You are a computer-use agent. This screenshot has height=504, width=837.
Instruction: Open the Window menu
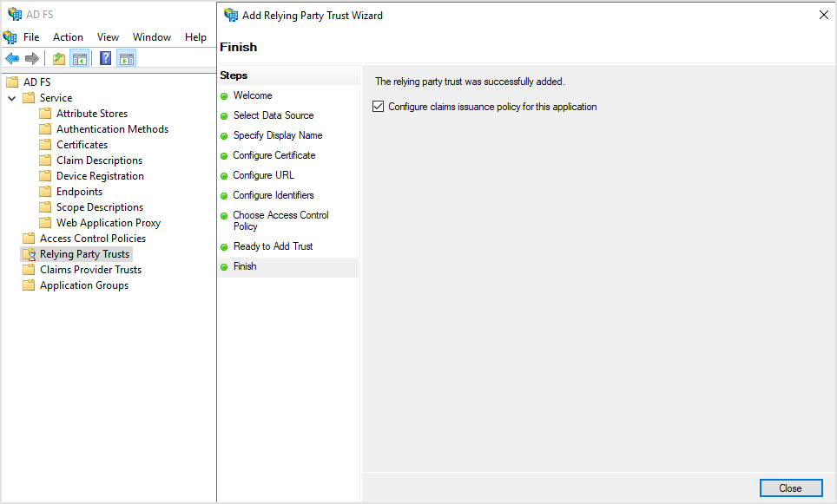click(152, 36)
